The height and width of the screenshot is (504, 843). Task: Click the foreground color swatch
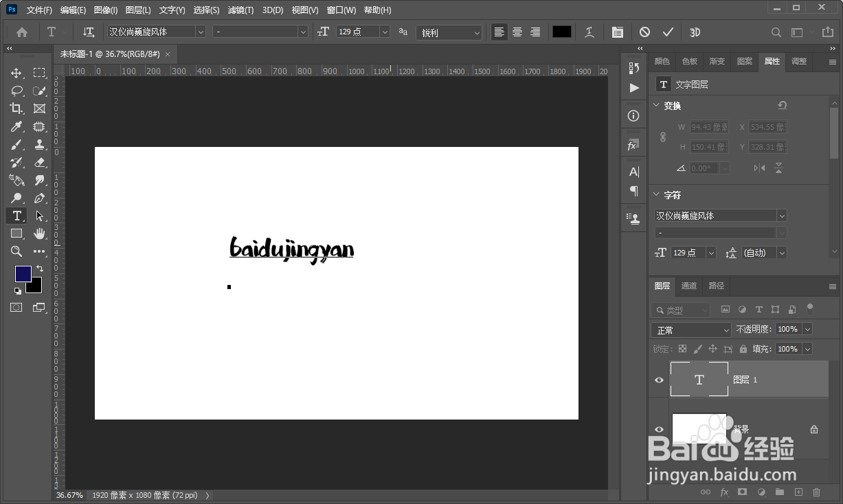point(23,273)
